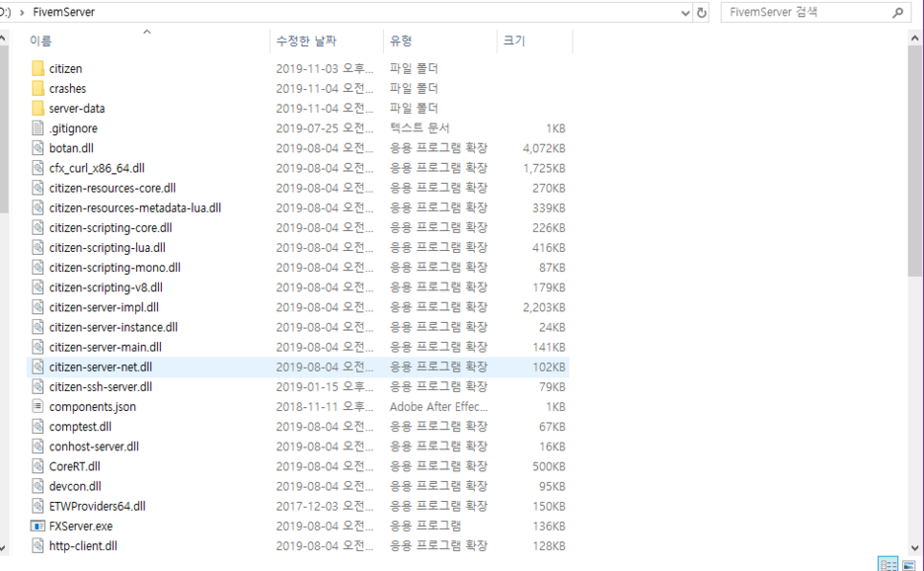This screenshot has width=924, height=571.
Task: Click the FivemServer 검색 search box
Action: 813,13
